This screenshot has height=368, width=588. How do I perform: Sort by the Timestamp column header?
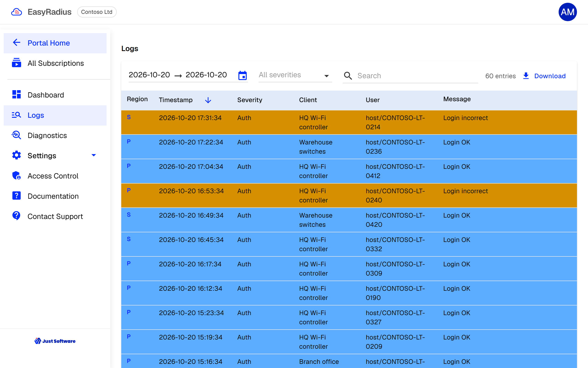click(x=176, y=100)
